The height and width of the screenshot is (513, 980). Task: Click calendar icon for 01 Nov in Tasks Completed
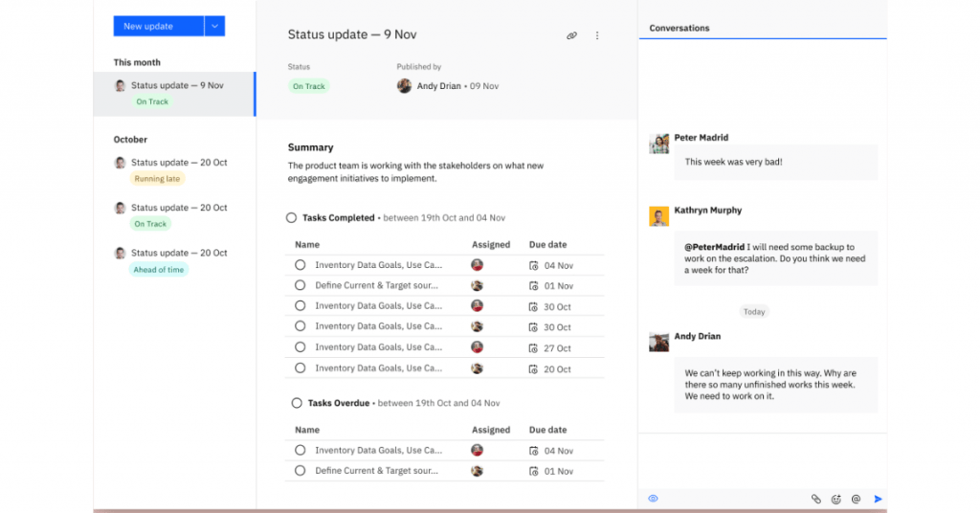(x=533, y=285)
